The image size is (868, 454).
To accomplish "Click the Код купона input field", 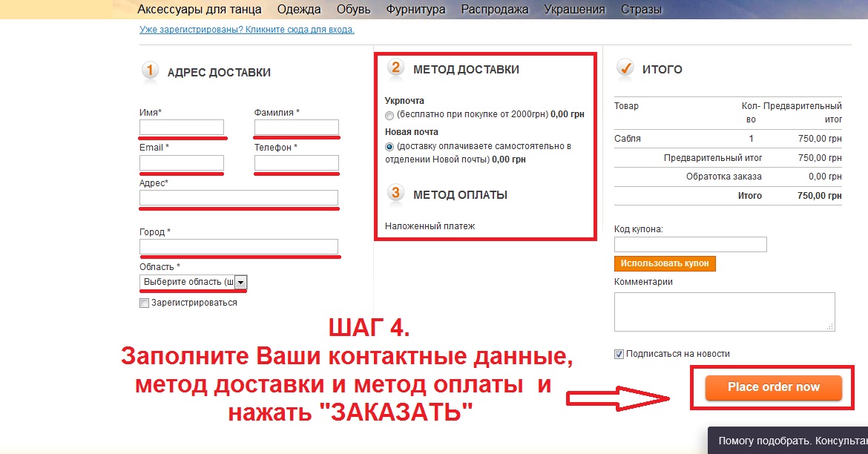I will 690,244.
